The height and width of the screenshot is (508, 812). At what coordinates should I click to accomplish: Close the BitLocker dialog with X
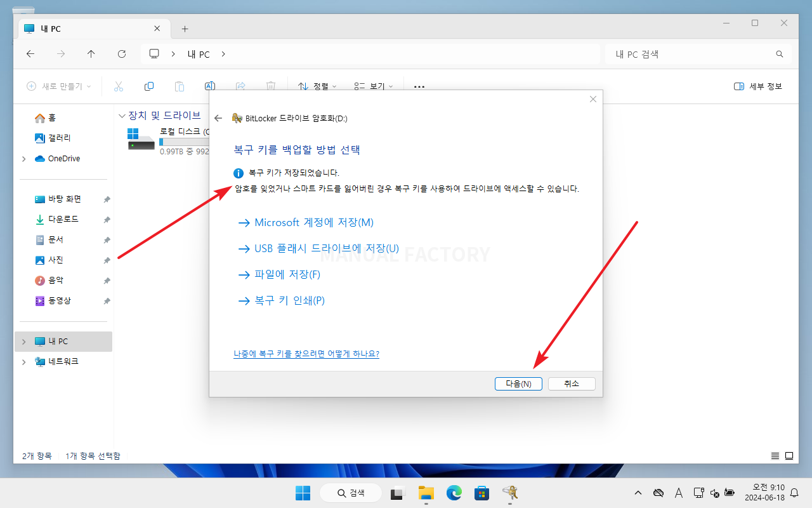tap(593, 99)
